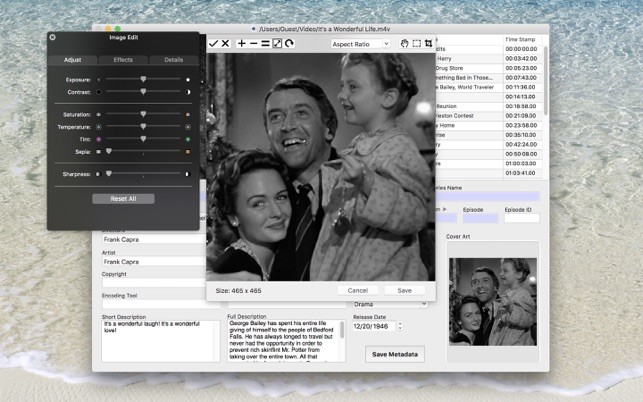Click the rotate image icon

pos(290,44)
